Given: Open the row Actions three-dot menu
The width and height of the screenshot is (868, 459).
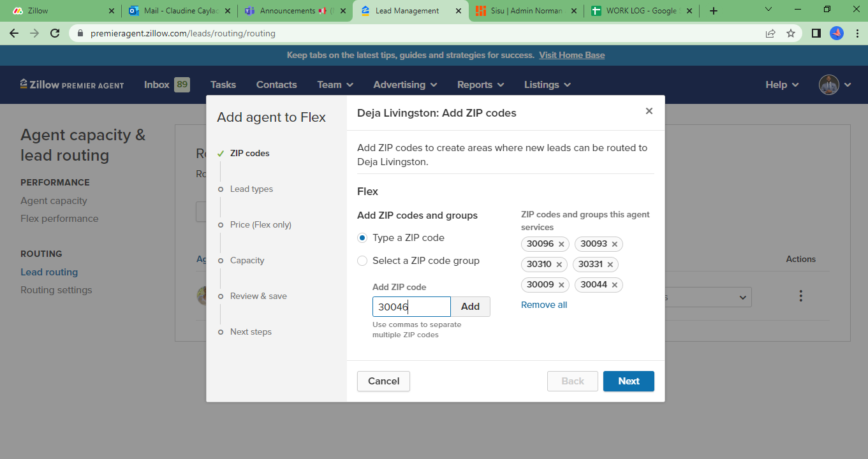Looking at the screenshot, I should point(800,296).
